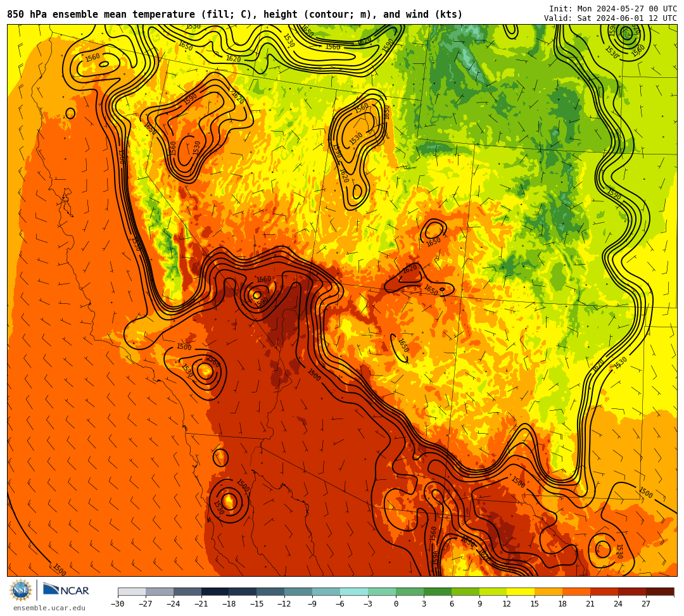Click the -24 colorbar tick label
Viewport: 684px width, 616px height.
point(174,604)
